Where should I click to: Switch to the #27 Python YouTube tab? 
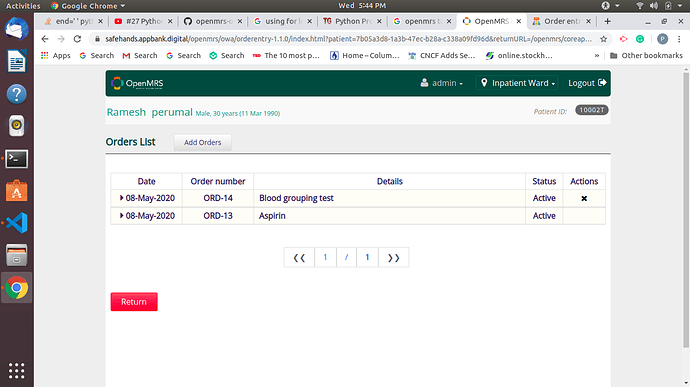143,21
